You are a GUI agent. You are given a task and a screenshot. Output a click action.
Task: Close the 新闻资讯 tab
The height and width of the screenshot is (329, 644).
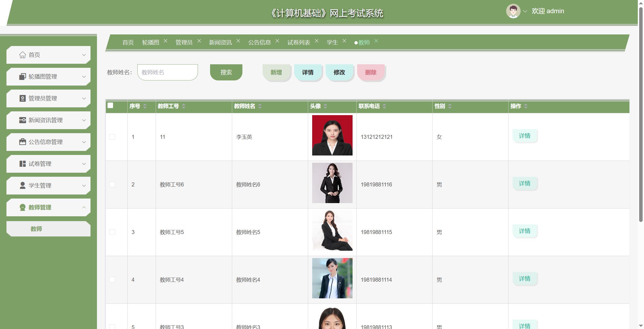tap(238, 41)
